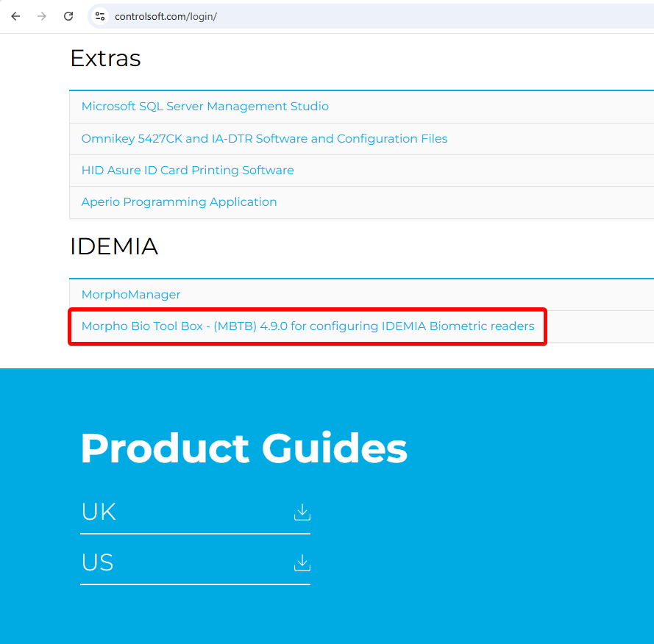Download the US product guide icon
The height and width of the screenshot is (644, 654).
coord(302,562)
